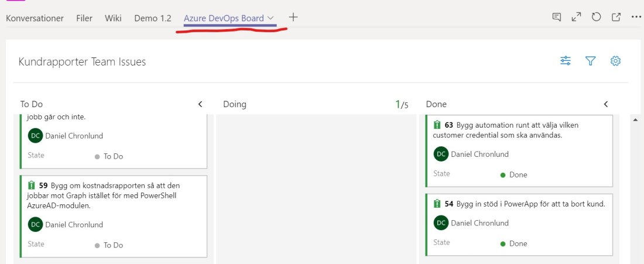Image resolution: width=644 pixels, height=264 pixels.
Task: Open the Demo 1.2 tab
Action: (153, 18)
